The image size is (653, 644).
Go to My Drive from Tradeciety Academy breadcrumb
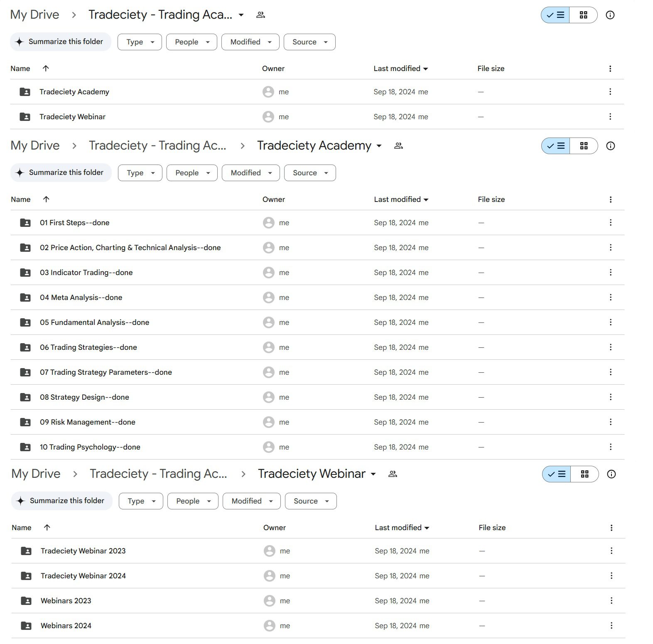35,145
